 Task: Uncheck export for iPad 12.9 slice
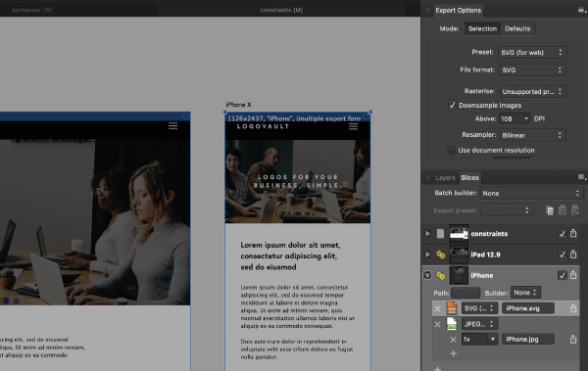pos(562,255)
